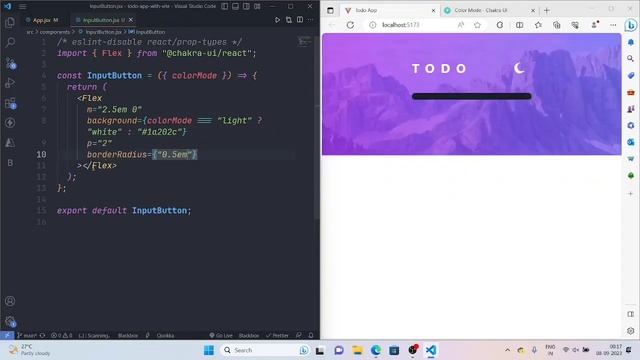
Task: Open Run and Debug view in VS Code
Action: [x=10, y=82]
